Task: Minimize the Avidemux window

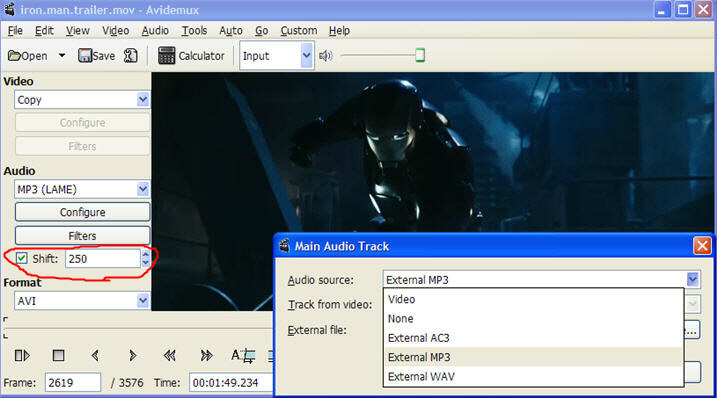Action: coord(662,10)
